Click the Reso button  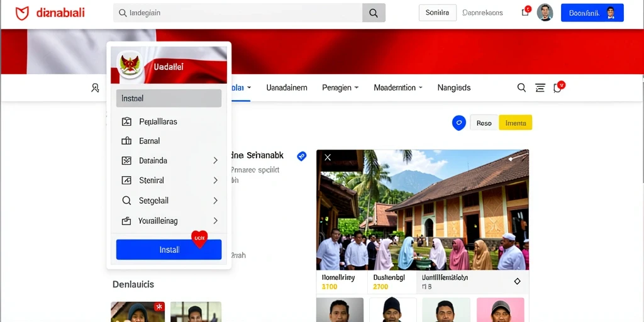pos(484,123)
